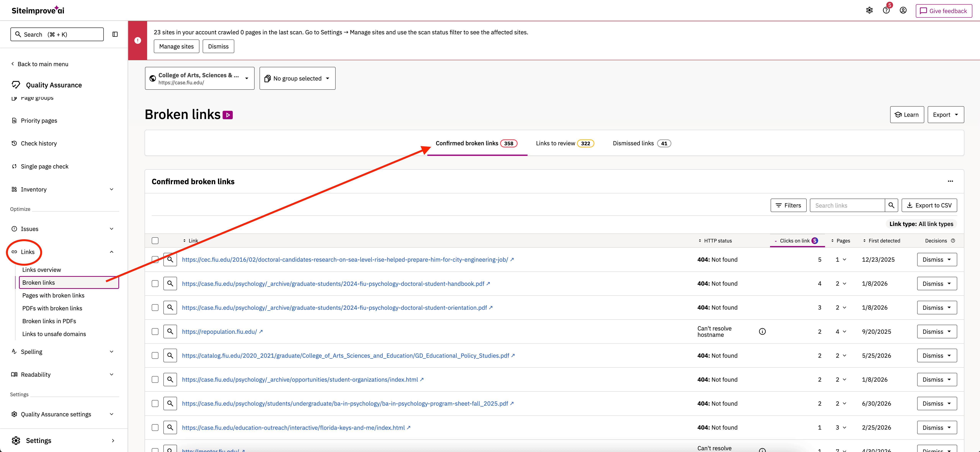980x452 pixels.
Task: Open Links overview in sidebar
Action: click(41, 270)
